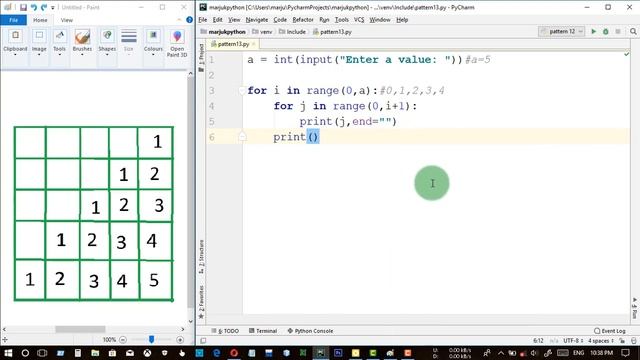Click the Paint vertical scrollbar down arrow
The width and height of the screenshot is (640, 360).
coord(191,321)
